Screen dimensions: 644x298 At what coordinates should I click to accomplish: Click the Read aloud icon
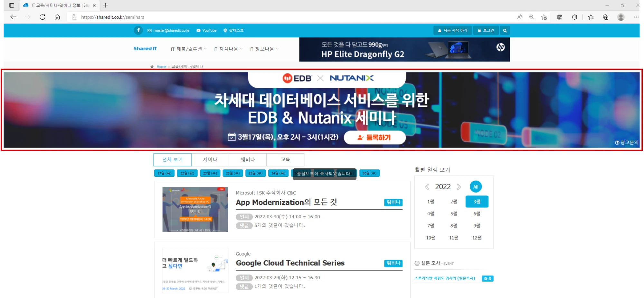click(520, 17)
